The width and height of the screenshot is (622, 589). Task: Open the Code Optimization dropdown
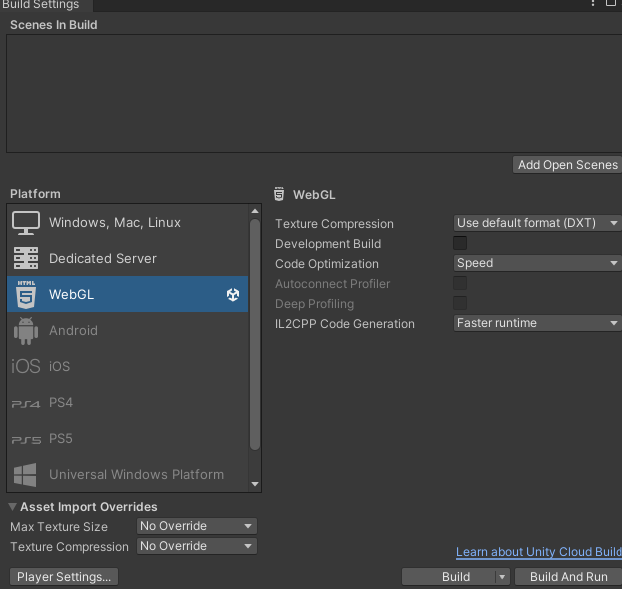click(538, 263)
